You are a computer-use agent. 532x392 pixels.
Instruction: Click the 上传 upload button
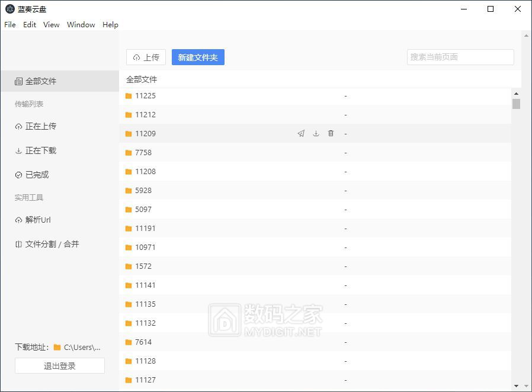[146, 57]
